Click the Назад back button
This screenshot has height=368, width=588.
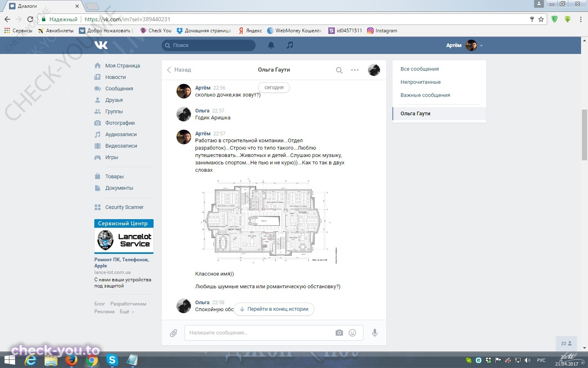coord(179,70)
